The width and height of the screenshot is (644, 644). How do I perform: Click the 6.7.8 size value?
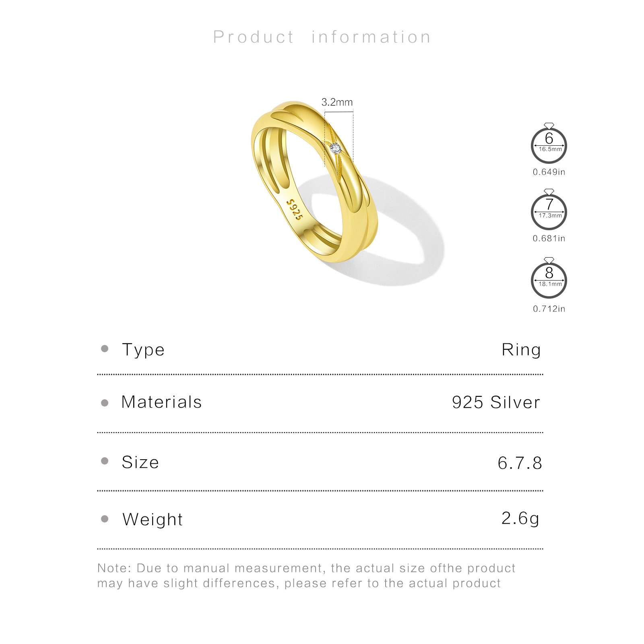click(x=520, y=463)
